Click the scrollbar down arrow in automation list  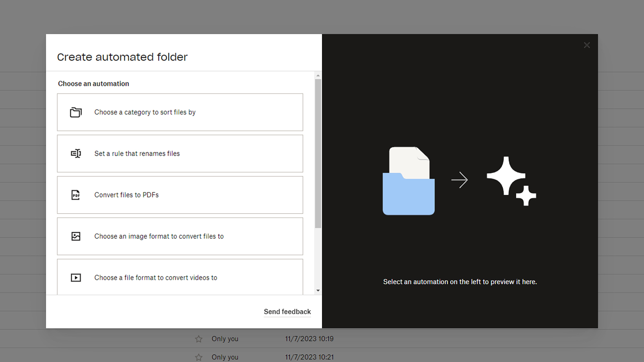(318, 291)
